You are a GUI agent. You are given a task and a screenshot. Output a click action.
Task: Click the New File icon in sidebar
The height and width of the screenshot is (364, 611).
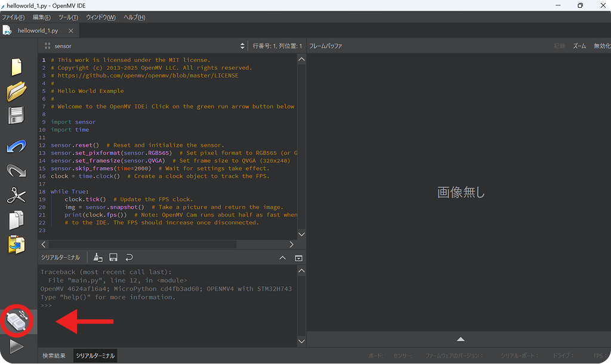16,67
